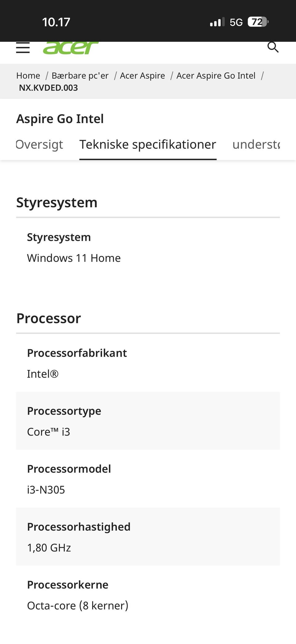
Task: Tap the i3-N305 processor model value
Action: pos(46,490)
